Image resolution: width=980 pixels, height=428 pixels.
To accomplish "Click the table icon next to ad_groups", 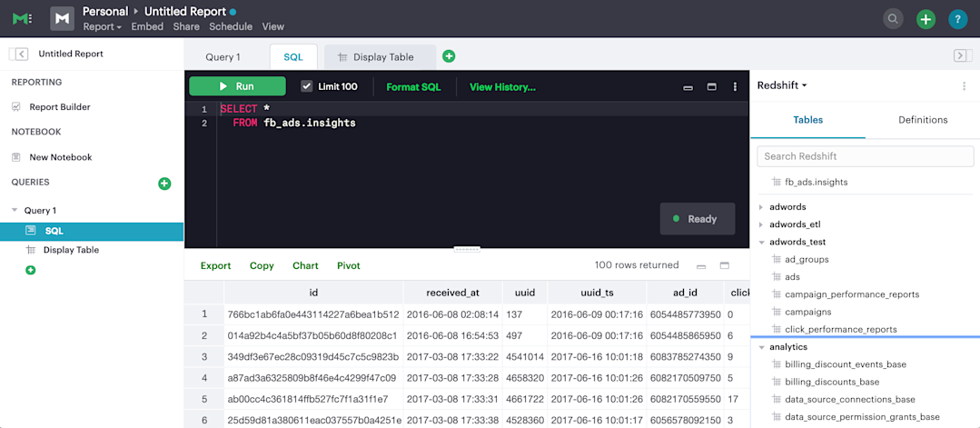I will tap(777, 259).
